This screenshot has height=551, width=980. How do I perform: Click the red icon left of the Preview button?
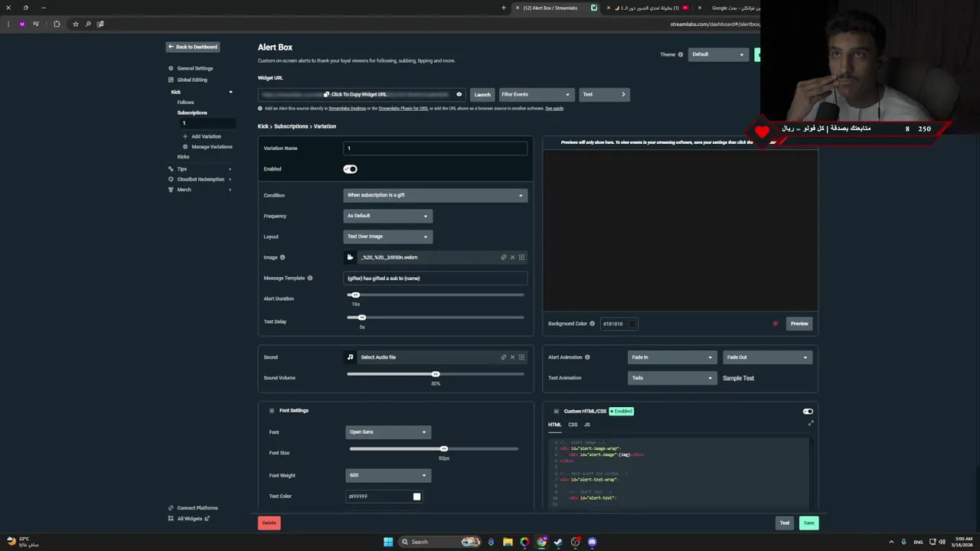776,324
